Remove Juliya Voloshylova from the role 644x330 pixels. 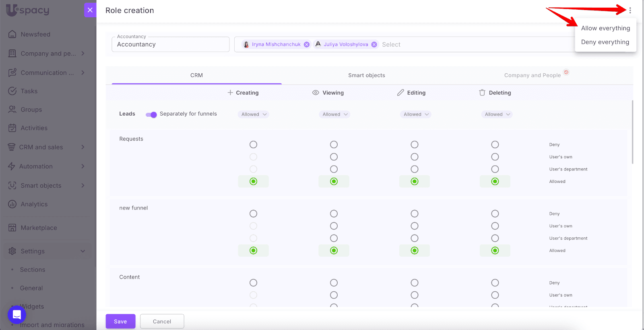click(374, 45)
